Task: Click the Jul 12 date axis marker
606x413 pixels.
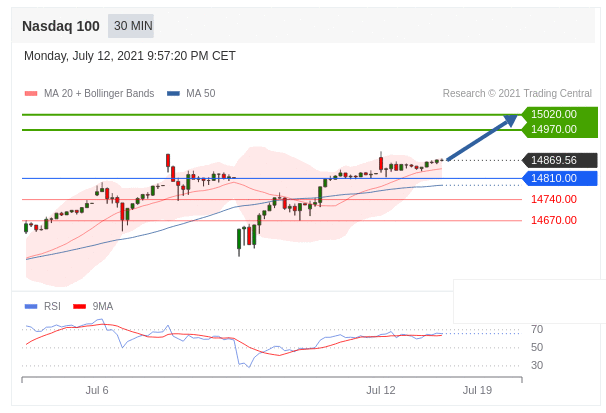Action: [380, 390]
